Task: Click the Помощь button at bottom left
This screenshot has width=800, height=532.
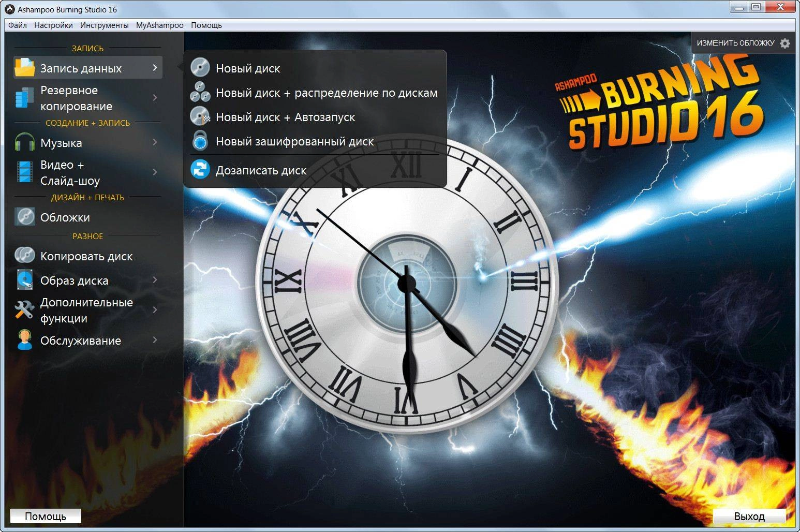Action: point(46,516)
